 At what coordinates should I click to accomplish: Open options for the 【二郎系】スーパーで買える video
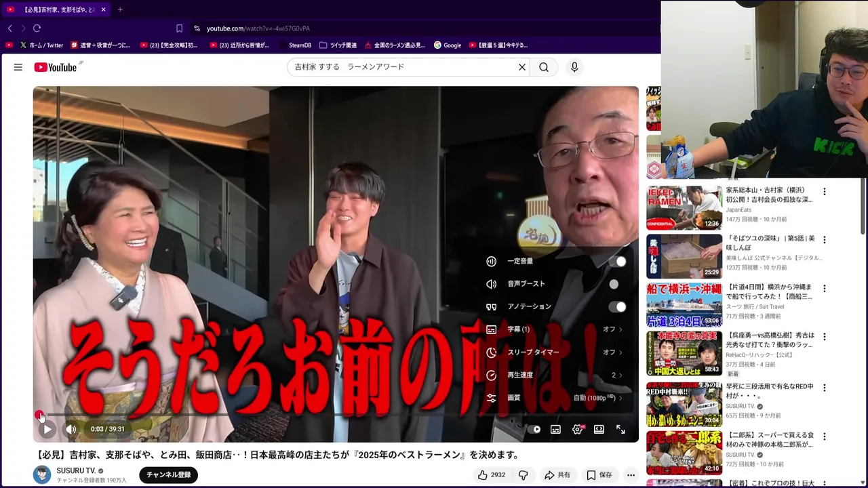coord(825,436)
